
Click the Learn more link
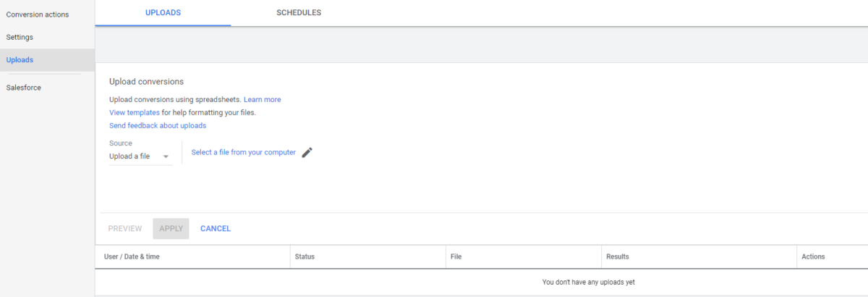click(x=262, y=99)
